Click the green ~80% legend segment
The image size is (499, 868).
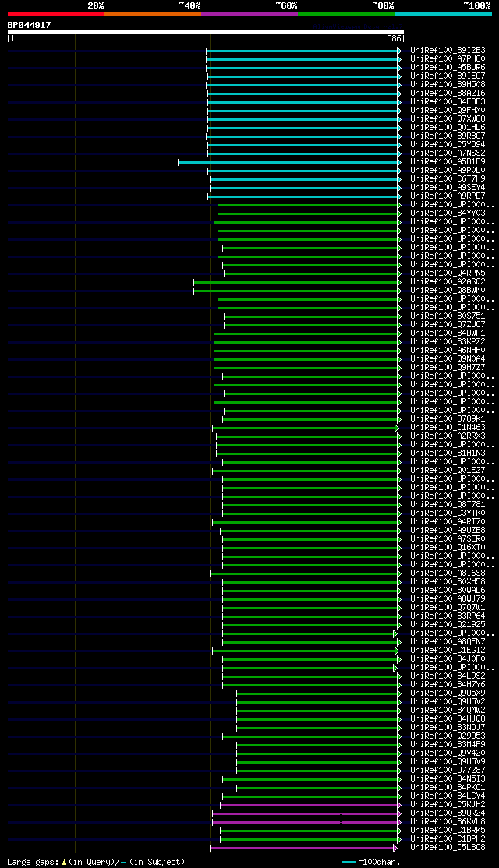pos(346,14)
